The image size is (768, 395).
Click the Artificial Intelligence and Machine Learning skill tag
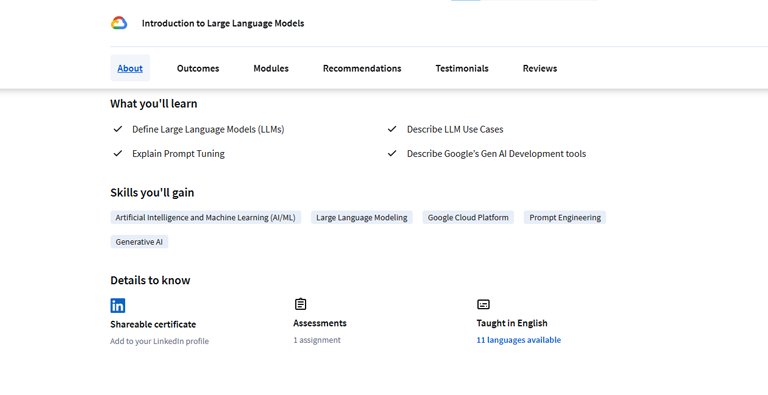point(206,217)
